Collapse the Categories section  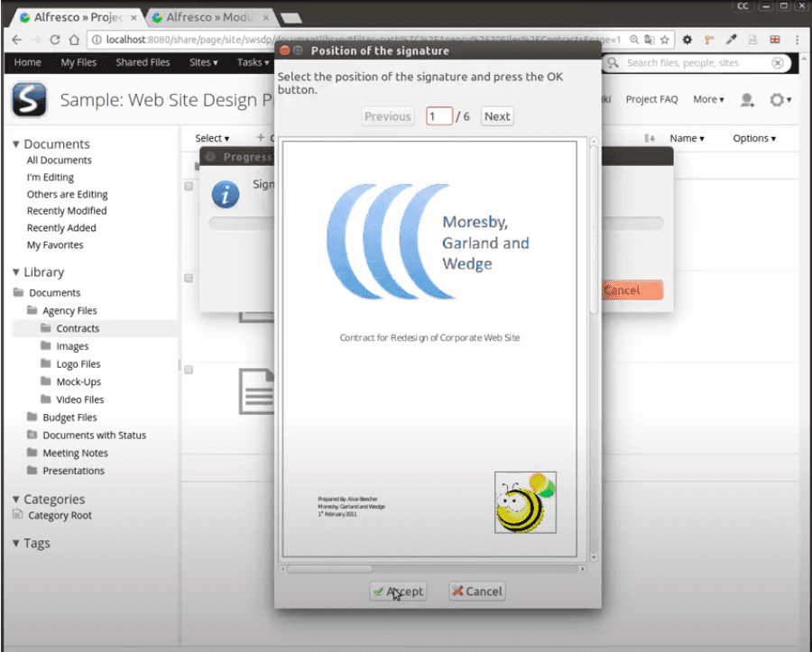(x=16, y=500)
